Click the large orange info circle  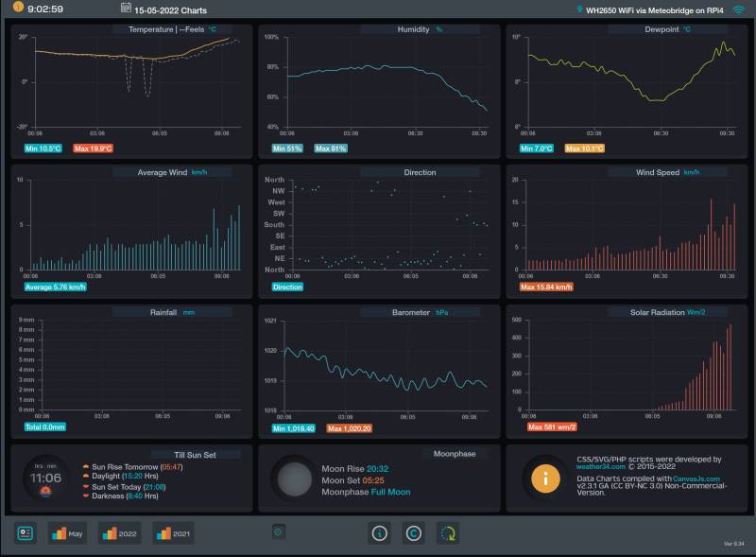click(545, 479)
